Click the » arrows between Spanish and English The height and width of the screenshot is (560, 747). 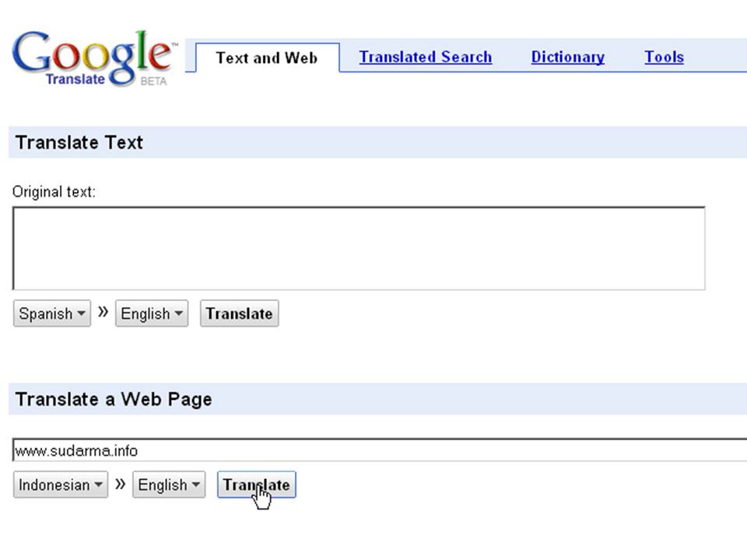click(103, 313)
